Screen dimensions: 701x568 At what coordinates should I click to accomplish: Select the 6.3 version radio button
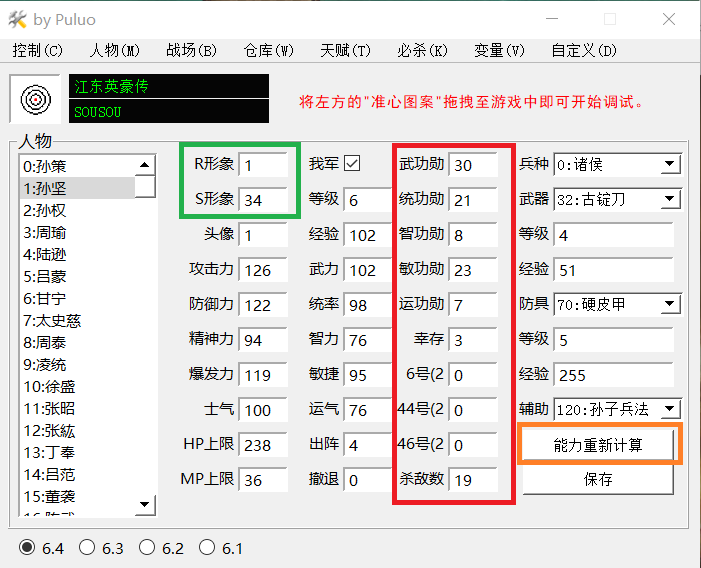pos(87,547)
